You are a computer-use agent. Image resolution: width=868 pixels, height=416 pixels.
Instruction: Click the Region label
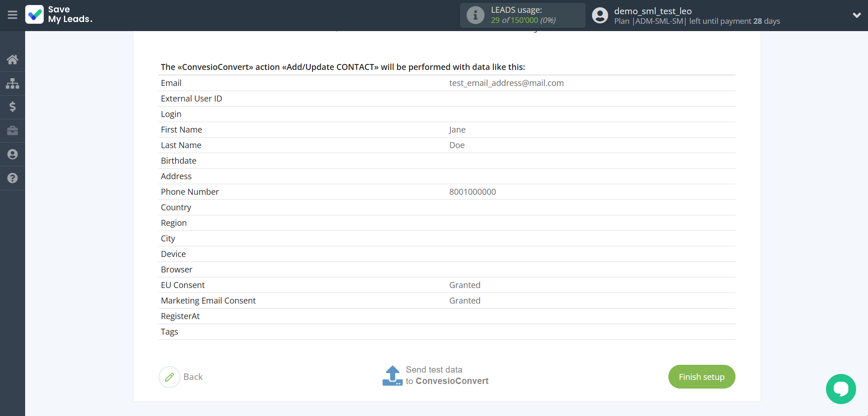174,223
